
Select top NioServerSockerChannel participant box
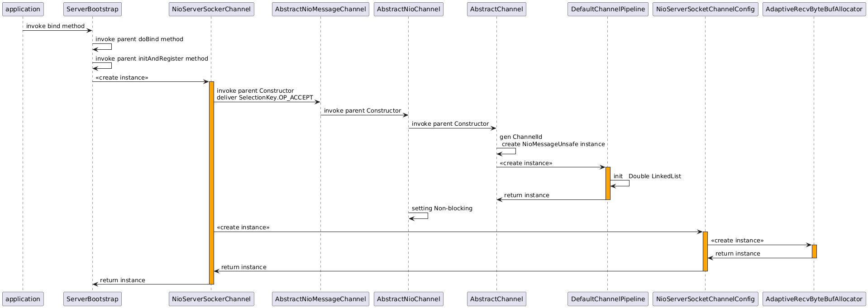211,9
